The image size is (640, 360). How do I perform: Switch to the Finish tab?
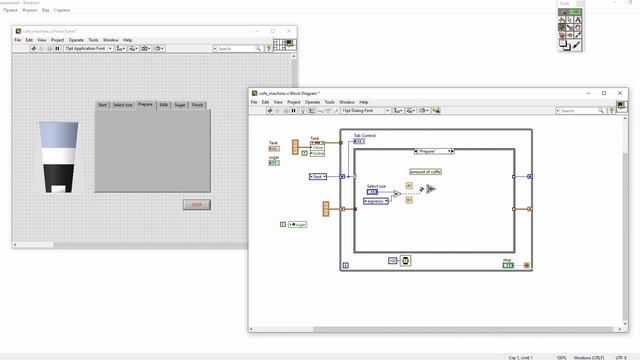click(x=198, y=105)
